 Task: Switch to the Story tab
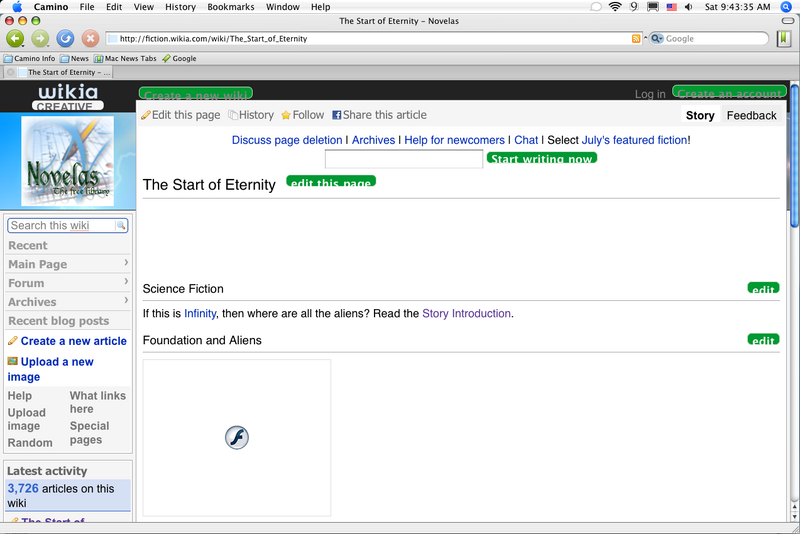pyautogui.click(x=700, y=115)
